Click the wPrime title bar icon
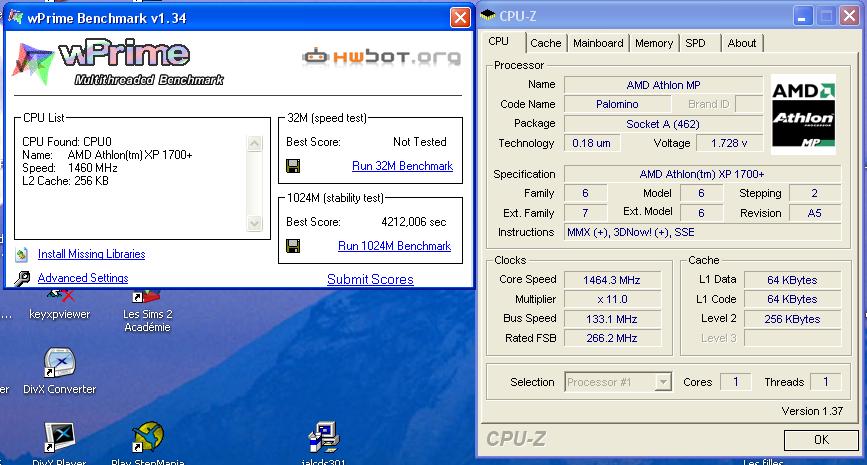The image size is (867, 465). pos(15,17)
